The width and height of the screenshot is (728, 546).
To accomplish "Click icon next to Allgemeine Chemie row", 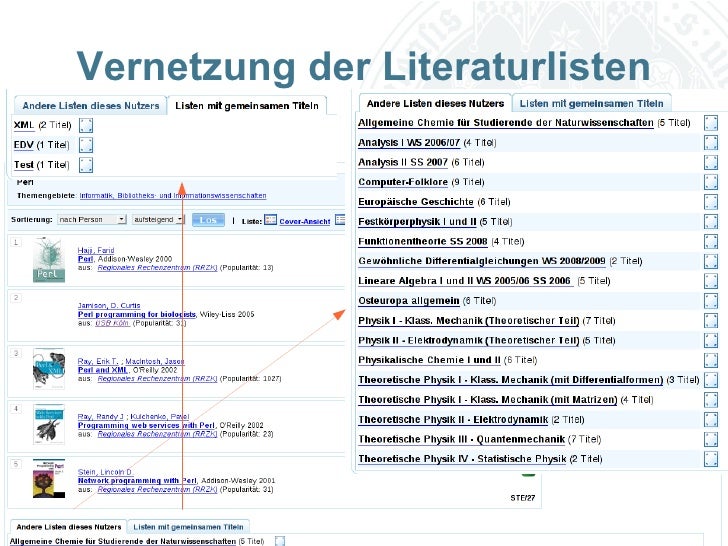I will tap(711, 123).
